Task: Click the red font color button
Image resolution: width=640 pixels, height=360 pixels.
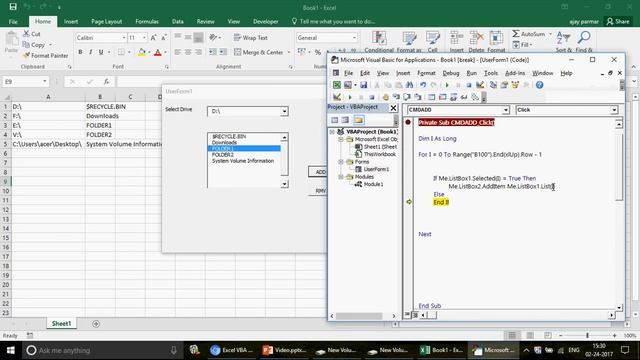Action: point(158,52)
